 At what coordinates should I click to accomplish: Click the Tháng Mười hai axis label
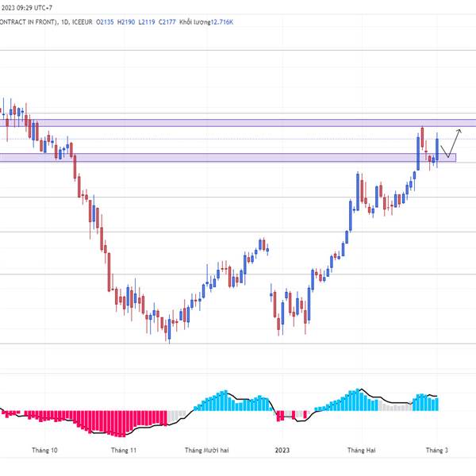click(x=207, y=450)
